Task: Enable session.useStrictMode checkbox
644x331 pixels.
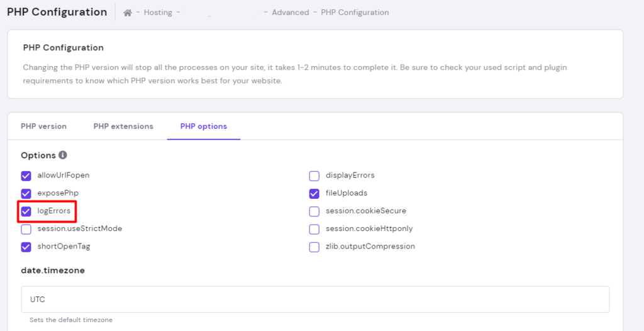Action: tap(26, 229)
